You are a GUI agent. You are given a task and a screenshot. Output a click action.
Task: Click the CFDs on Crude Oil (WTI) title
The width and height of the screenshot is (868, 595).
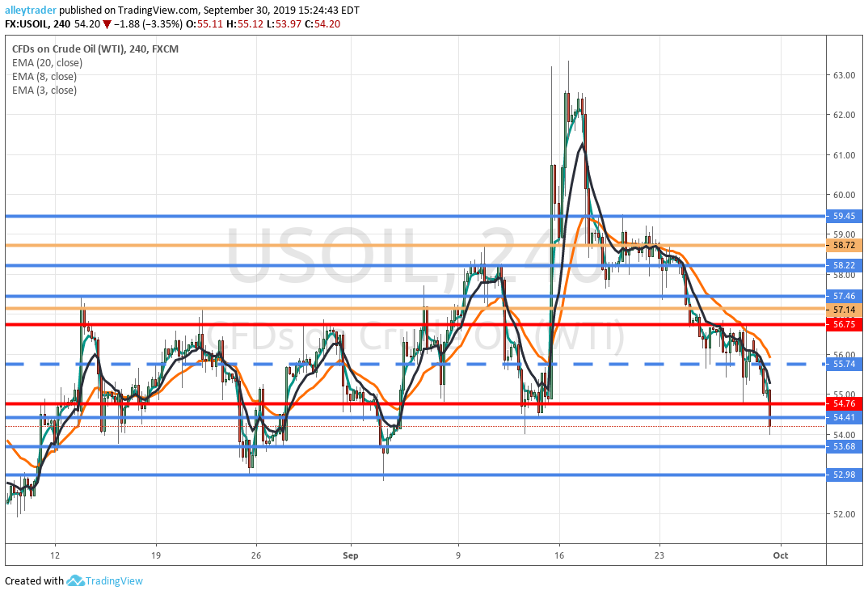(x=95, y=49)
